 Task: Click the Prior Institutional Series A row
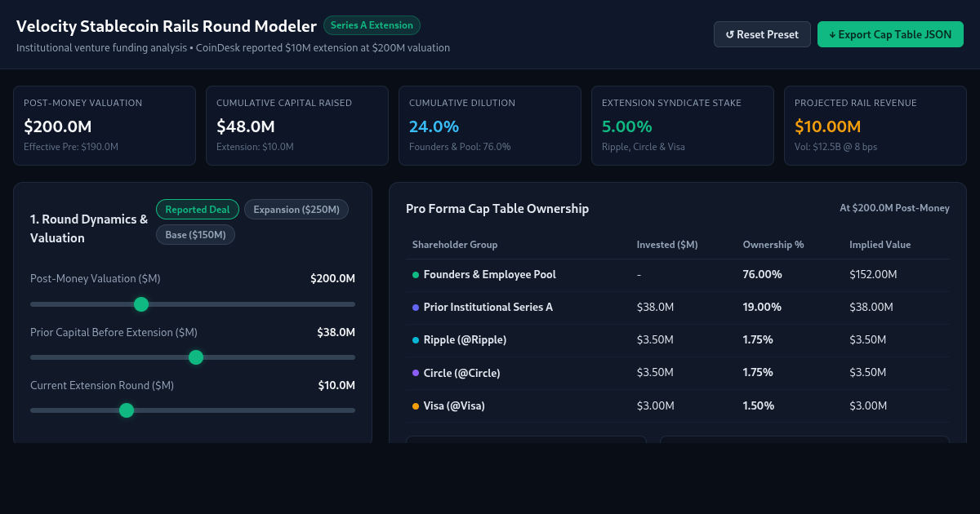678,308
